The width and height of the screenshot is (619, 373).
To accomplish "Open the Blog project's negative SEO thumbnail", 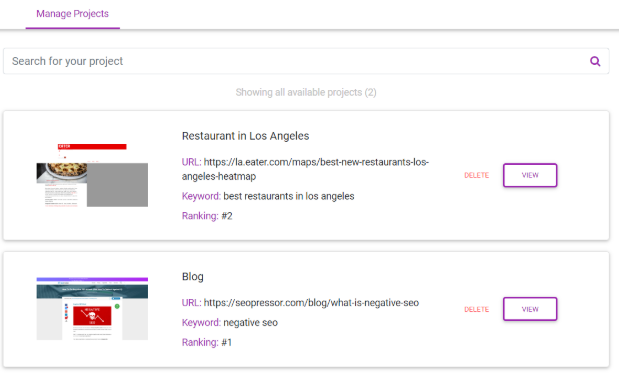I will coord(92,309).
